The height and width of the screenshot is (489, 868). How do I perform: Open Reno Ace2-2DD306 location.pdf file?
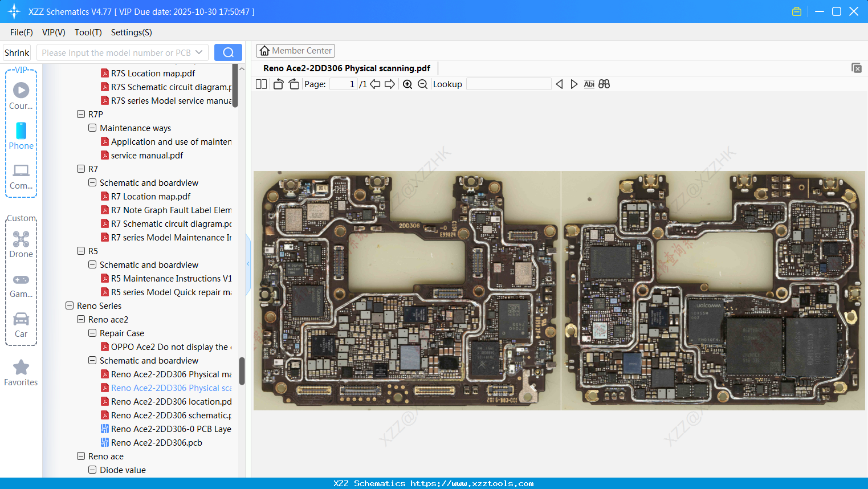tap(171, 402)
